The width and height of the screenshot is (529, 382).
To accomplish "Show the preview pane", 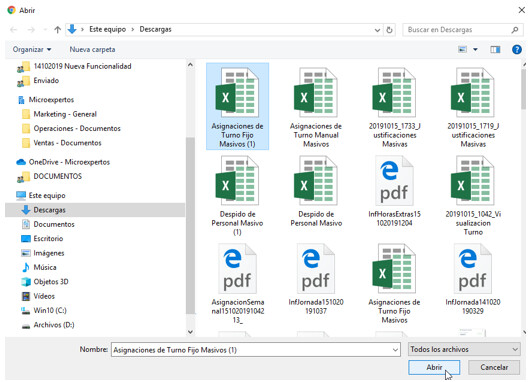I will tap(495, 50).
